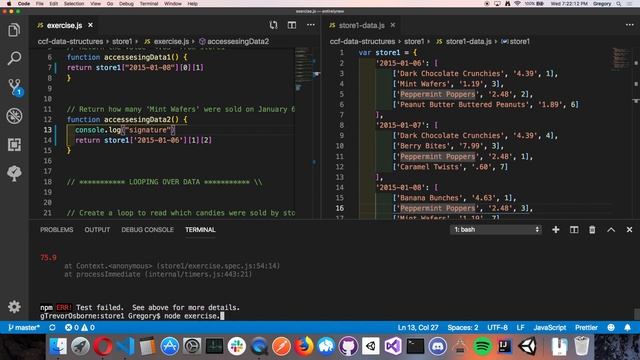This screenshot has width=640, height=360.
Task: Open the Debug view in activity bar
Action: click(x=14, y=116)
